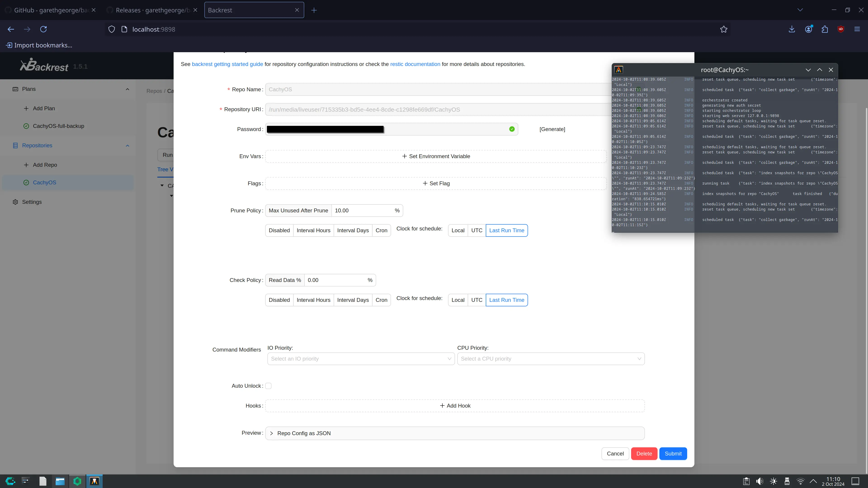
Task: Set Check Policy schedule to Disabled
Action: (x=279, y=300)
